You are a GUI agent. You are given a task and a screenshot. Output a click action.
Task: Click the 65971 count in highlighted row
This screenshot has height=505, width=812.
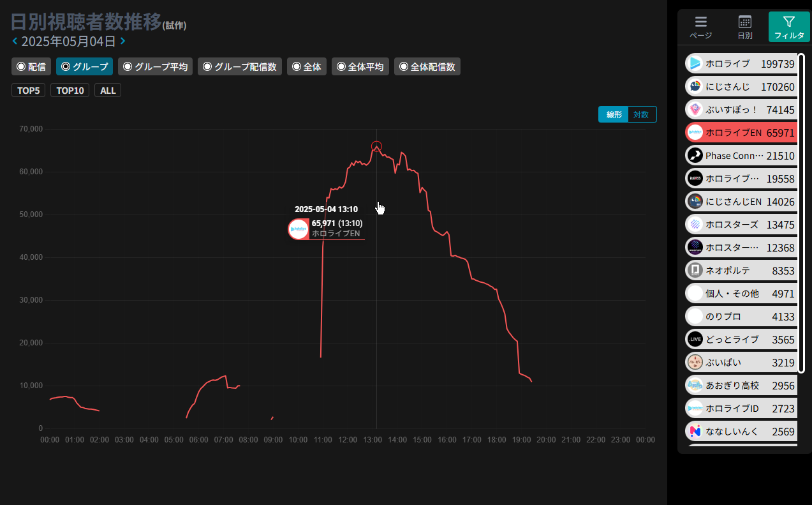[x=780, y=133]
